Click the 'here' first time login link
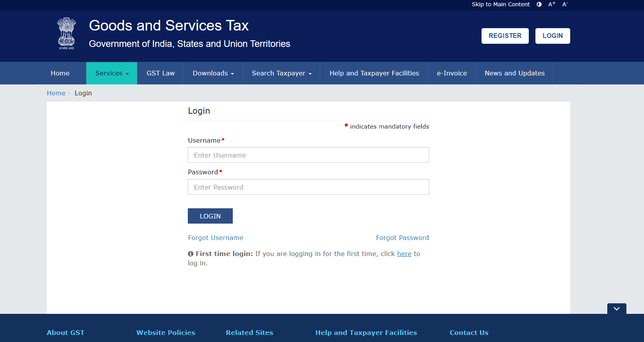This screenshot has height=342, width=644. click(404, 254)
